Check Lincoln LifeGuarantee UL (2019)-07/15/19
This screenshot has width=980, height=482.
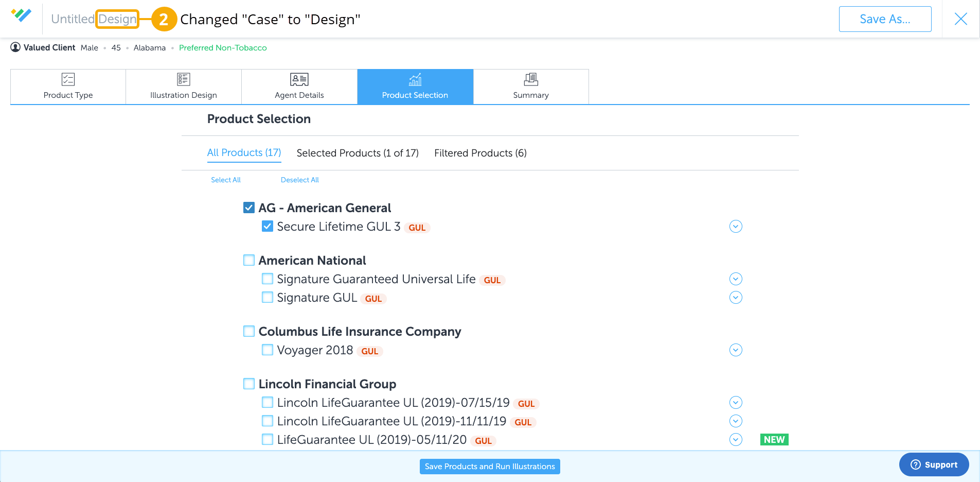click(x=268, y=402)
